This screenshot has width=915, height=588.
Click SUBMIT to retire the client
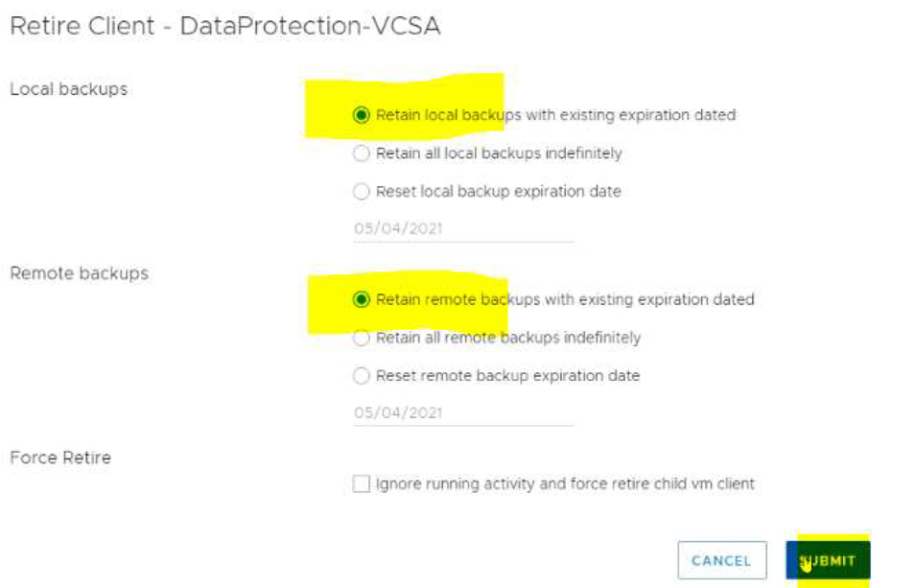(x=828, y=560)
